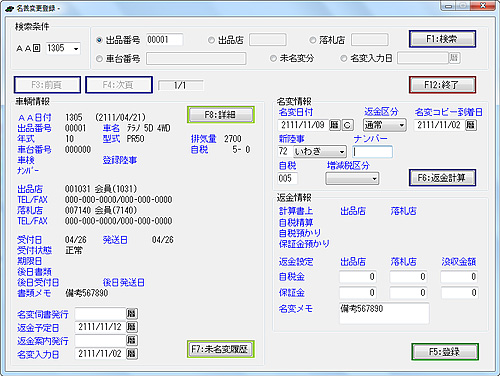Click the bottom 名変入力日 field 2111/11/02
This screenshot has width=500, height=376.
[100, 353]
